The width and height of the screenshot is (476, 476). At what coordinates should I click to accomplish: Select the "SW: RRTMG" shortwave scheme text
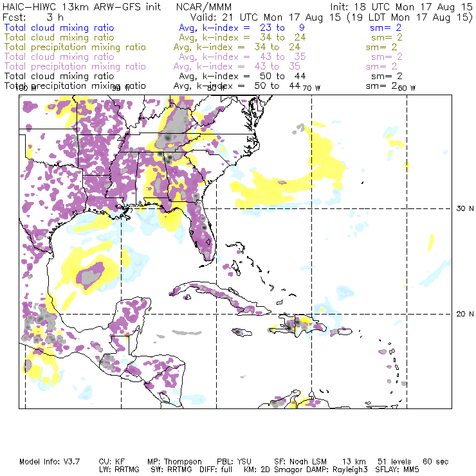coord(172,470)
